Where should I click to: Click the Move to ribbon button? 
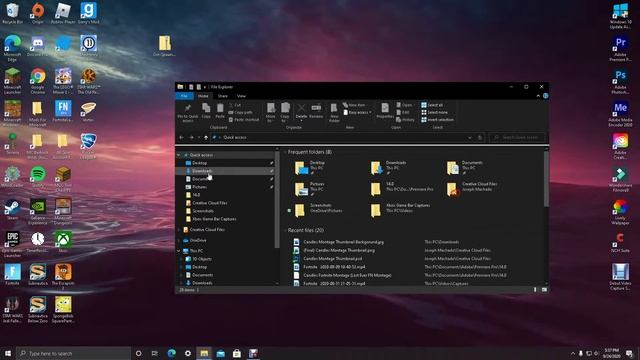coord(271,112)
